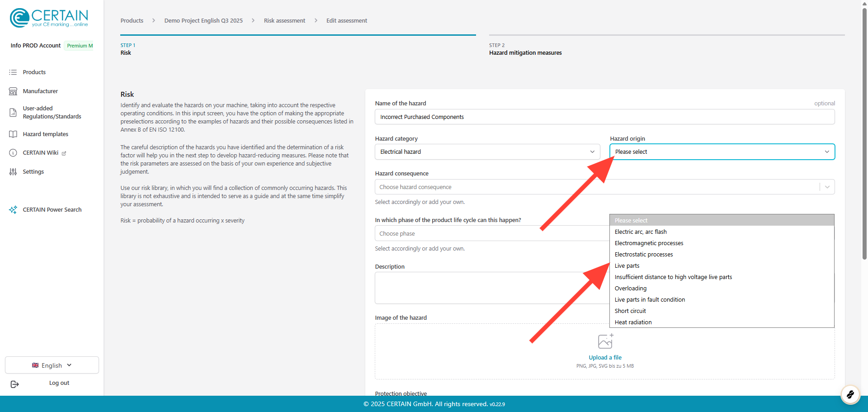Open CERTAIN Wiki

[41, 153]
